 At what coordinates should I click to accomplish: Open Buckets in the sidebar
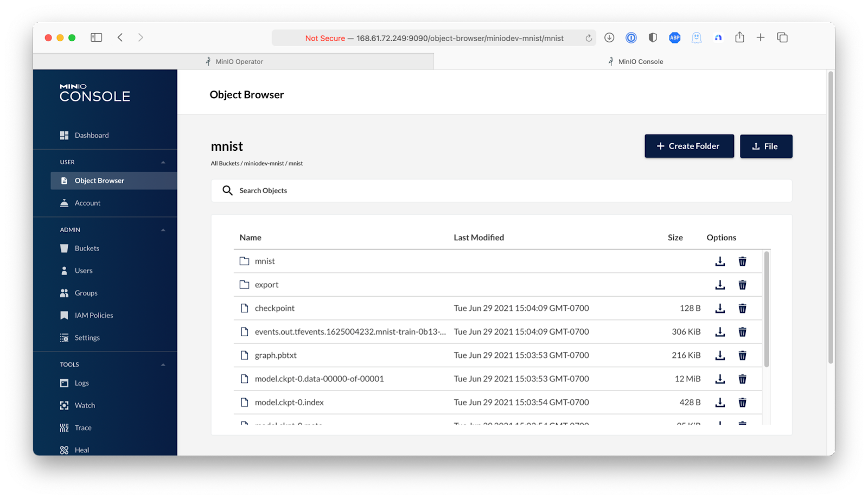[x=87, y=248]
